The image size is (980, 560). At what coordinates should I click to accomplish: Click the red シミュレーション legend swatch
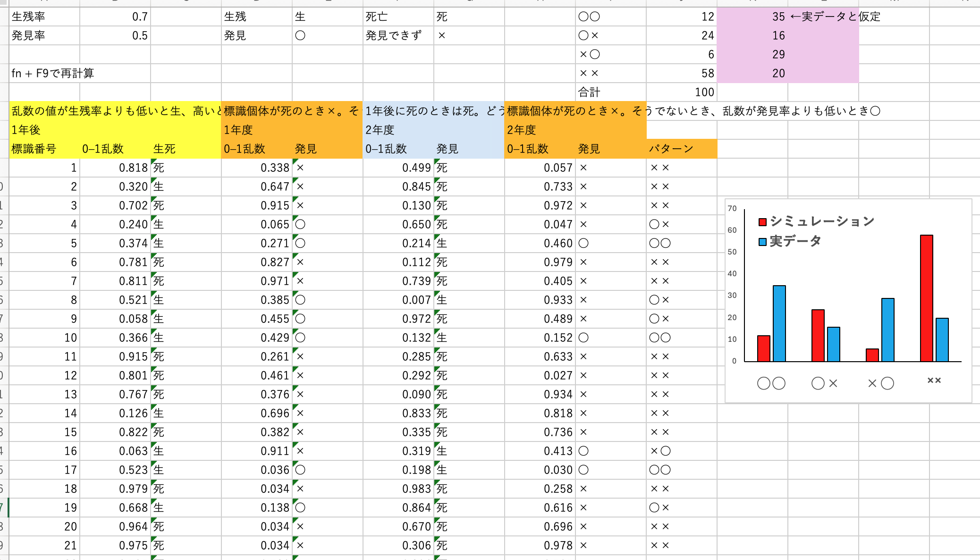762,222
